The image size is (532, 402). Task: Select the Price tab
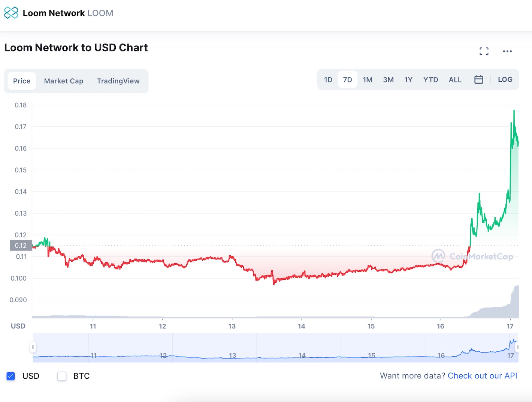[22, 81]
